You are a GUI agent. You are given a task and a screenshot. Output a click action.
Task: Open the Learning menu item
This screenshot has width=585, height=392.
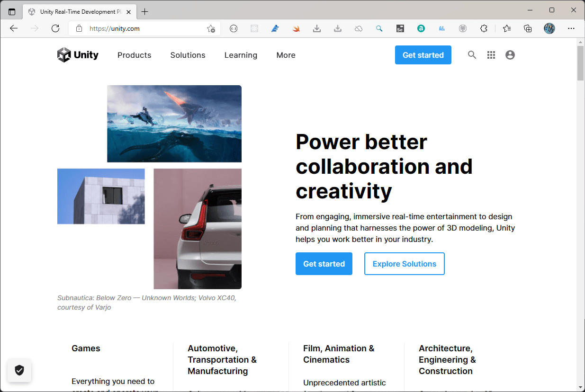click(241, 55)
